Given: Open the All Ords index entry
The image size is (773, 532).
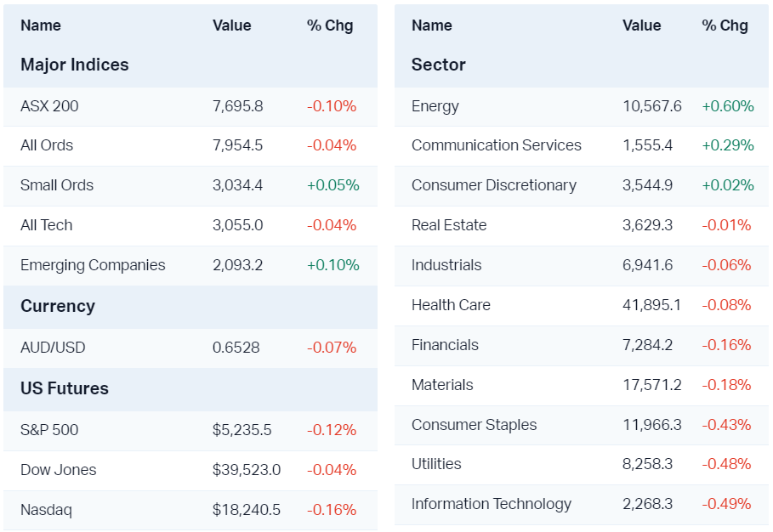Looking at the screenshot, I should pos(47,145).
